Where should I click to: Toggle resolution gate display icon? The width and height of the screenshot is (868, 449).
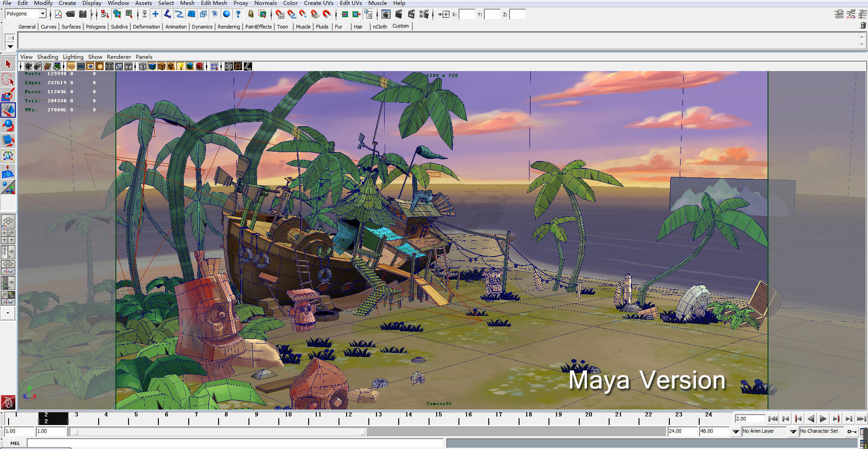point(91,67)
